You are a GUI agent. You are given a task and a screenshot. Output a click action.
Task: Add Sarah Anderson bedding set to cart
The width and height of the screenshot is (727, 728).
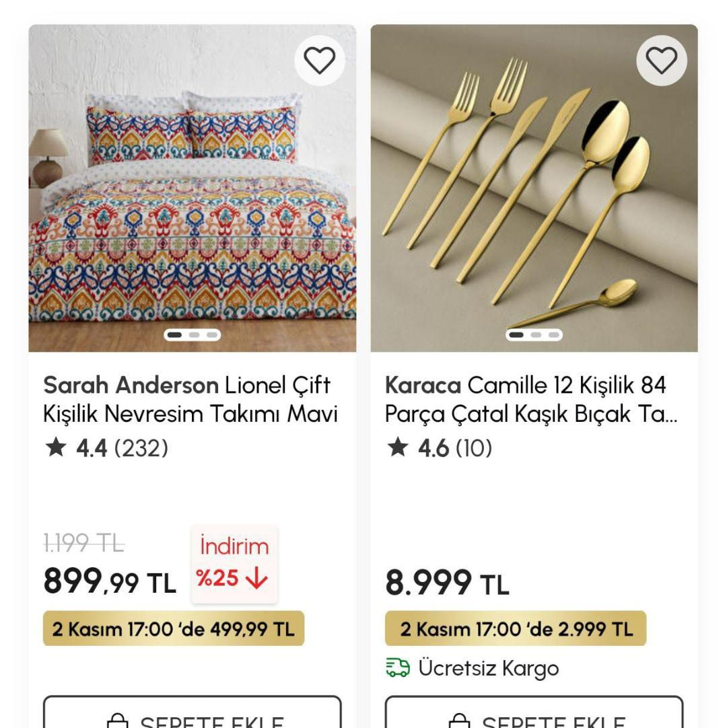point(193,716)
